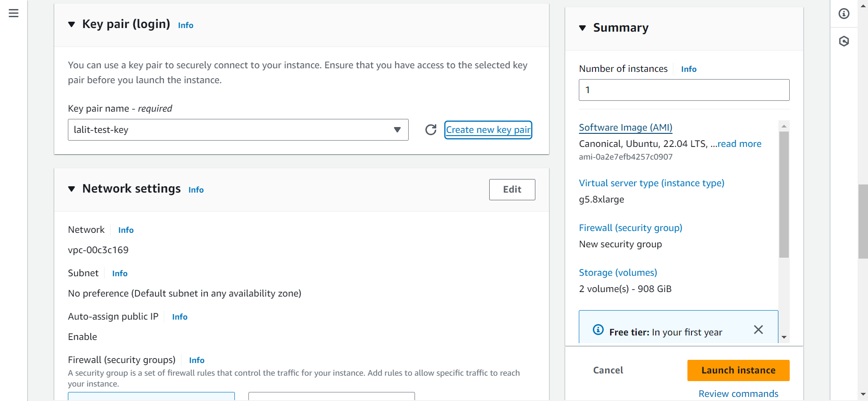Collapse the Summary panel
The width and height of the screenshot is (868, 401).
[x=582, y=28]
